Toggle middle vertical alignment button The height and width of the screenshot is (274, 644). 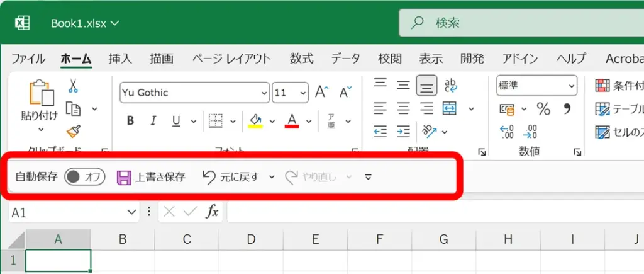[404, 85]
